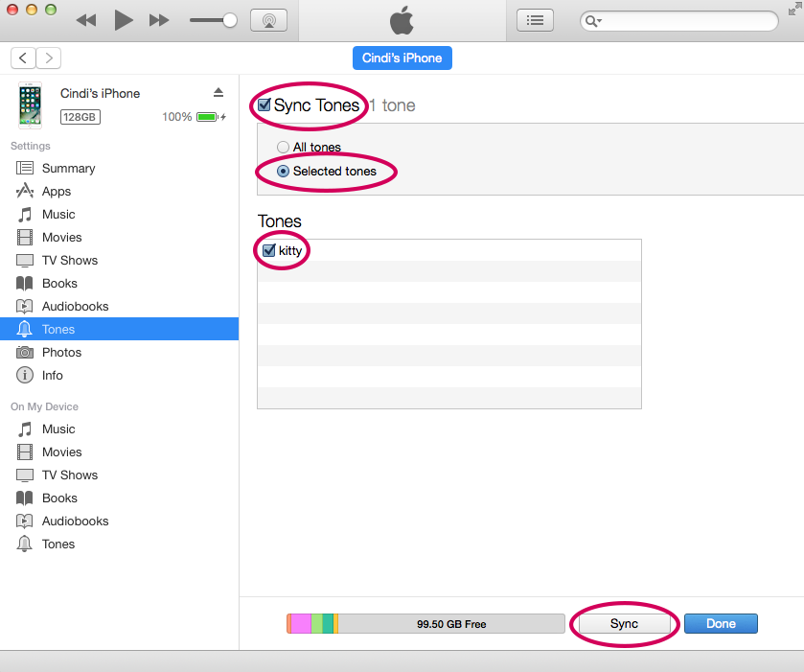This screenshot has height=672, width=804.
Task: Eject Cindi's iPhone
Action: pyautogui.click(x=218, y=92)
